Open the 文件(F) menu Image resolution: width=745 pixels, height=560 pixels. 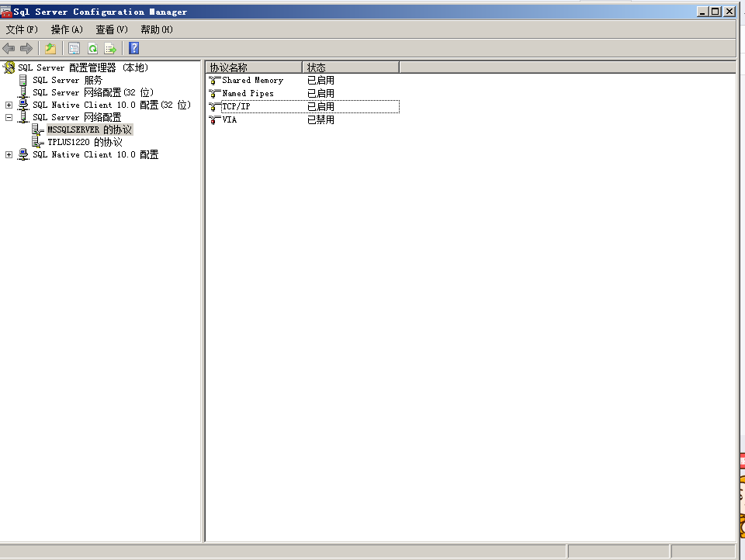point(22,29)
